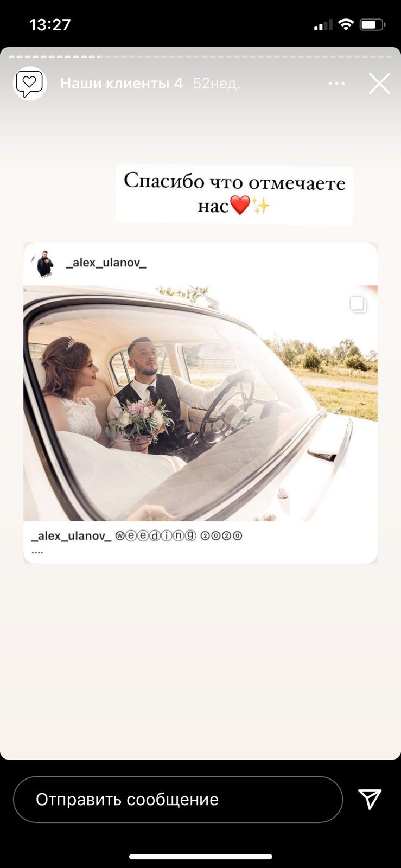Send the story via paper plane icon
The image size is (401, 868).
370,799
